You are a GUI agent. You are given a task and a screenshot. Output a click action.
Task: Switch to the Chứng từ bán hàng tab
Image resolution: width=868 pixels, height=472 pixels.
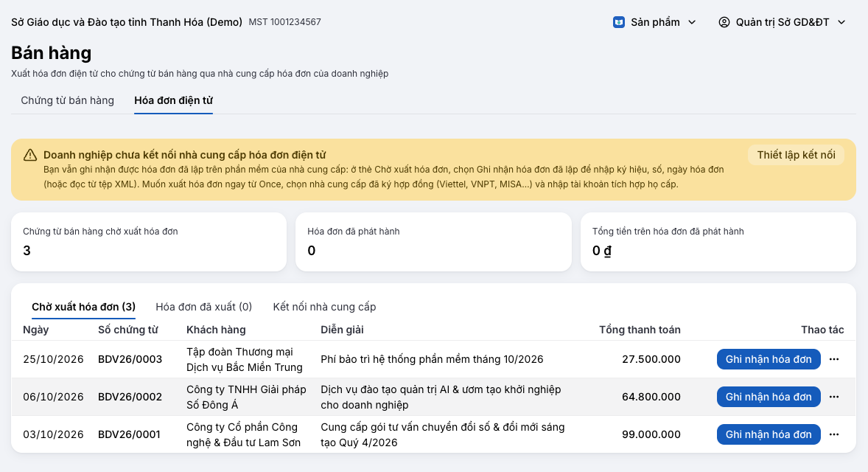pyautogui.click(x=68, y=100)
